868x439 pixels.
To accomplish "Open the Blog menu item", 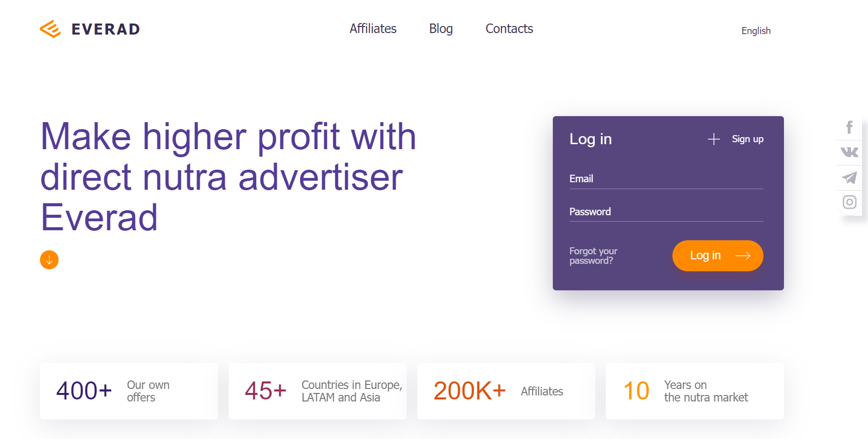I will click(x=441, y=29).
